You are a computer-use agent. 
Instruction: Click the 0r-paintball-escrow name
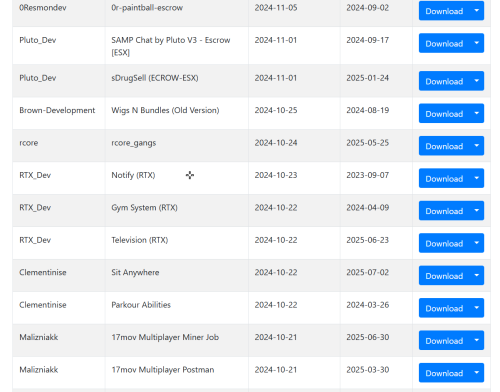coord(147,8)
